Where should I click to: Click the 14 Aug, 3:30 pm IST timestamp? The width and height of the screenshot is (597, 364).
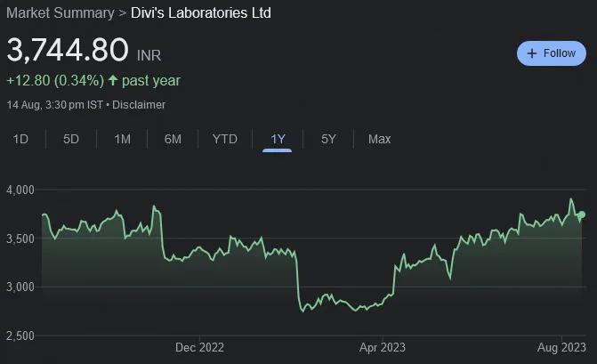55,105
